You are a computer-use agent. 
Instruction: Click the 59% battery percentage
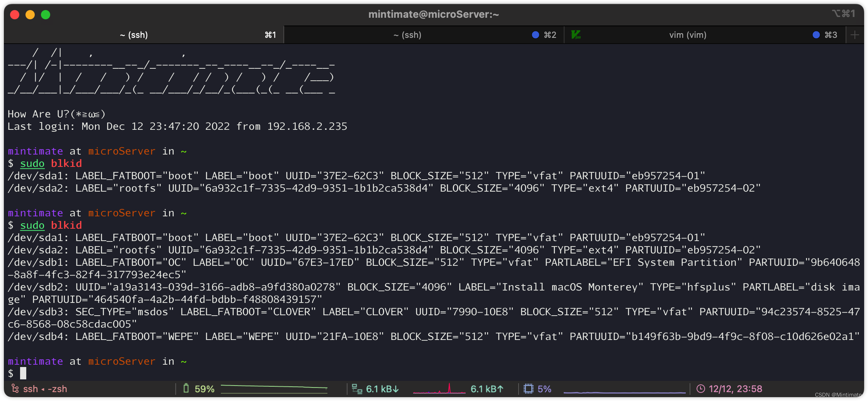coord(205,389)
